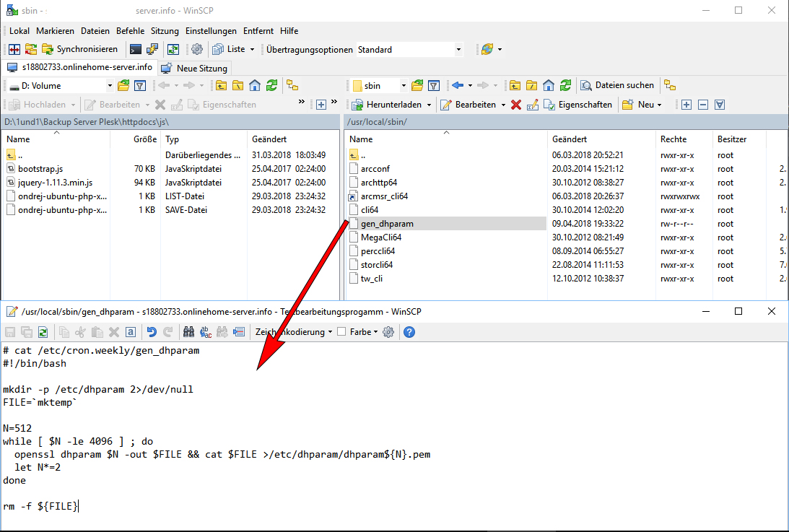Click the Find (binoculars) icon in editor
Screen dimensions: 789x532
[x=189, y=332]
